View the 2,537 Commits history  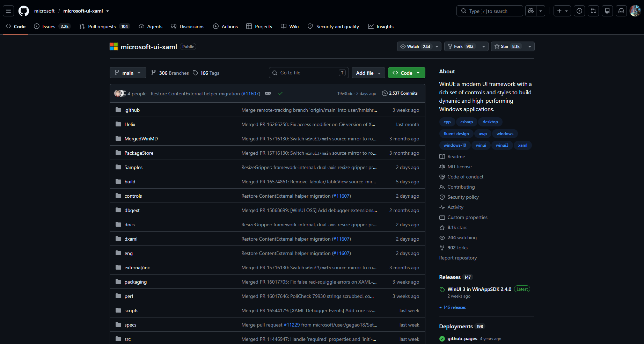pos(400,93)
